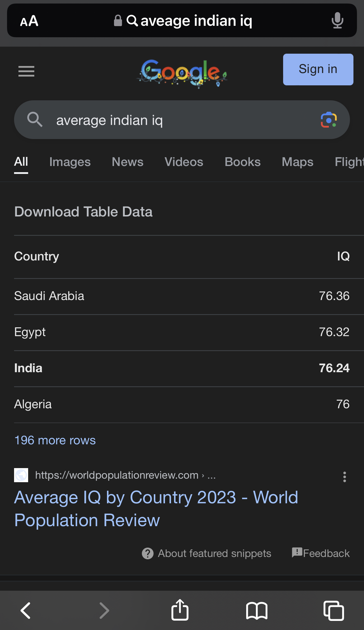The image size is (364, 630).
Task: Click the Sign in button
Action: 318,70
